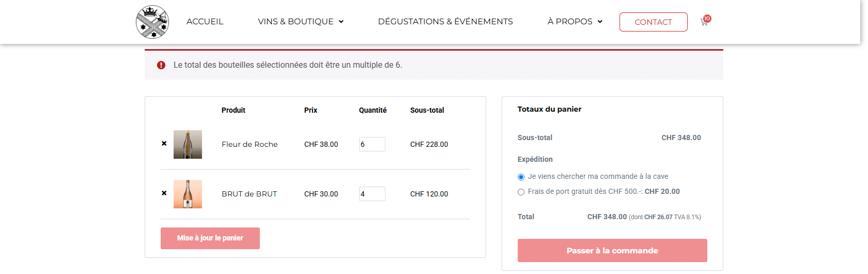
Task: Open the BRUT de BRUT product link
Action: [250, 194]
